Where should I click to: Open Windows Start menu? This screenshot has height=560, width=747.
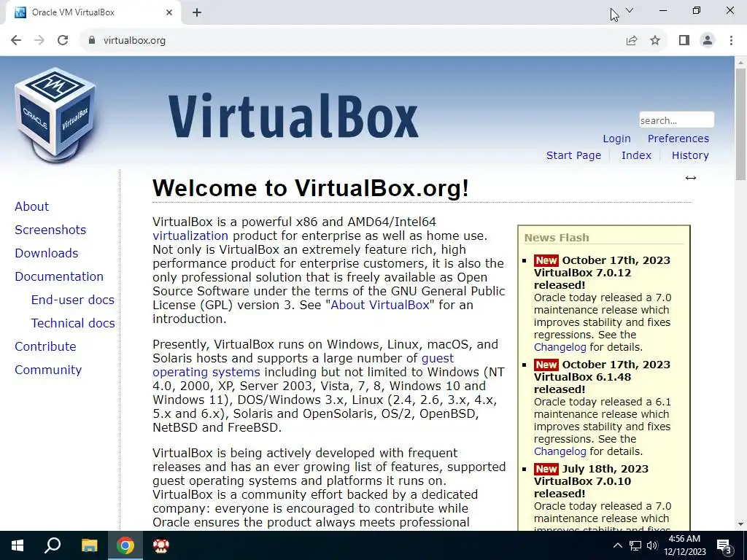[18, 545]
